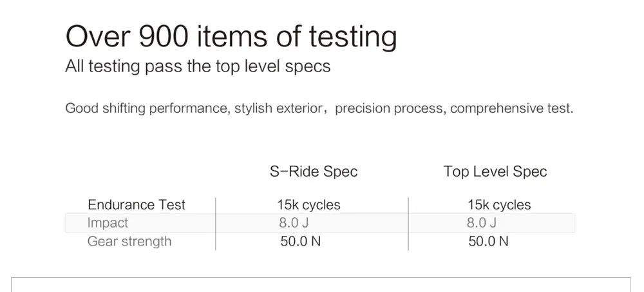
Task: Select the Top Level 50.0 N gear strength value
Action: point(488,241)
